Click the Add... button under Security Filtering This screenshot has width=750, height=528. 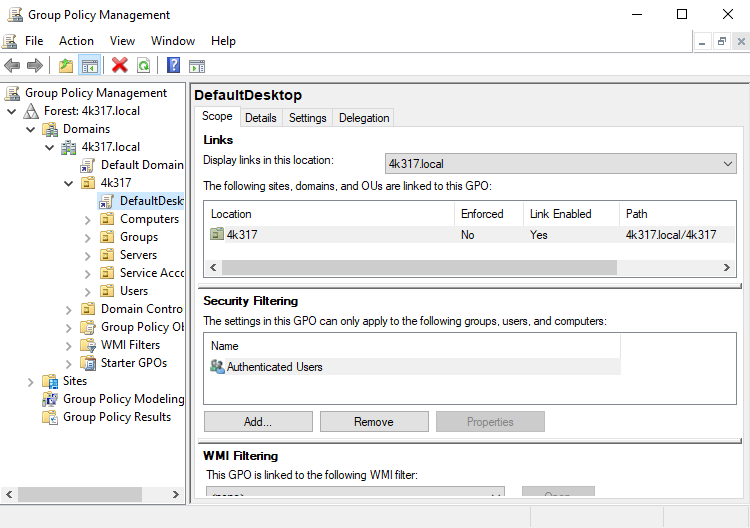(x=258, y=422)
